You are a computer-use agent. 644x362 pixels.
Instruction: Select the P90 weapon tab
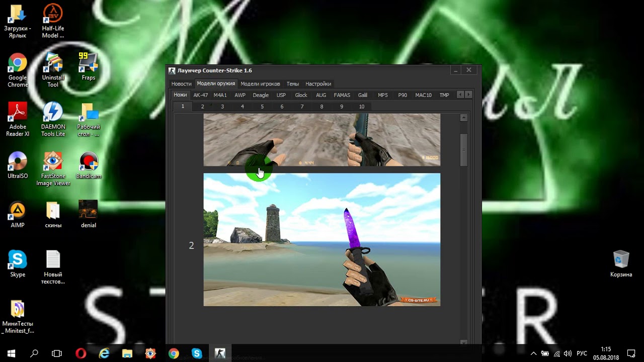pos(403,95)
